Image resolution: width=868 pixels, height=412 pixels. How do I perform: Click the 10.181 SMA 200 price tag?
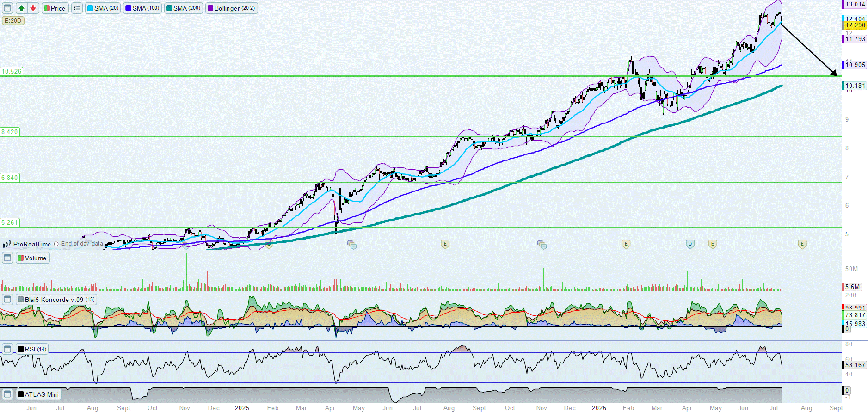point(855,86)
